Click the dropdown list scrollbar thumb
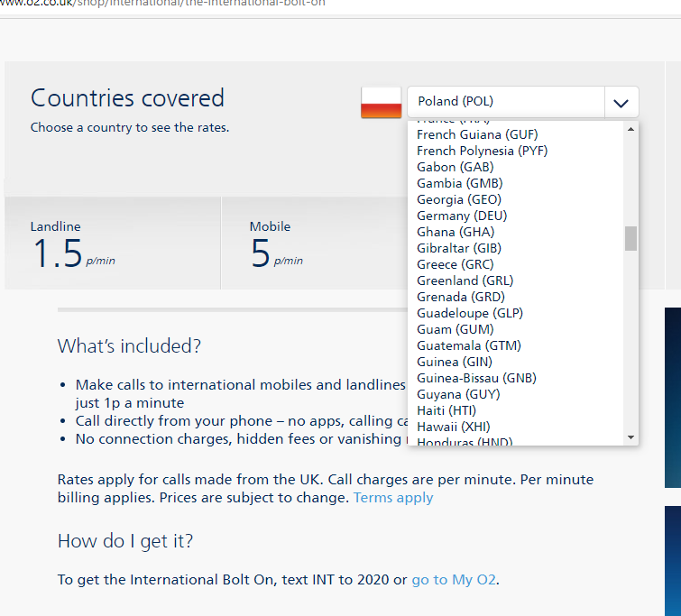Viewport: 681px width, 616px height. pyautogui.click(x=630, y=238)
